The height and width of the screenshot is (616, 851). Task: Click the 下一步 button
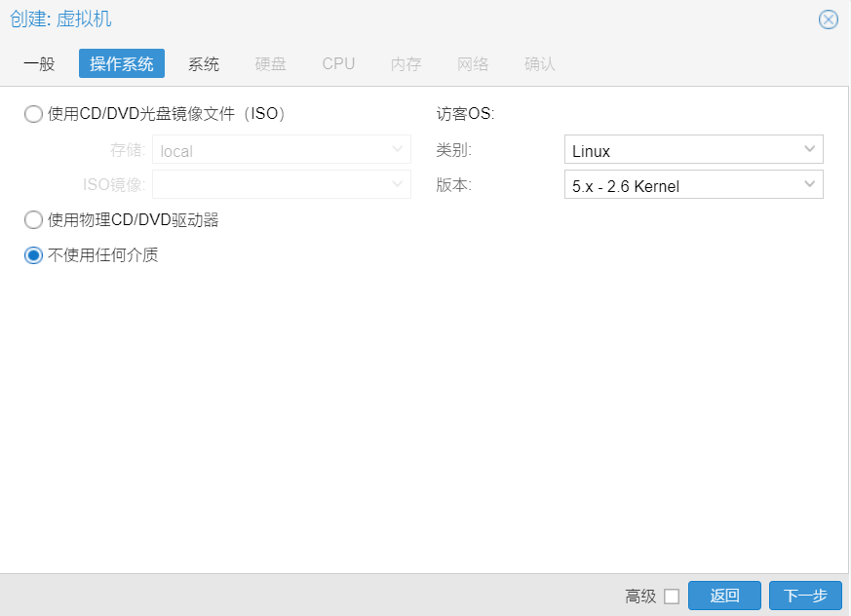point(805,597)
